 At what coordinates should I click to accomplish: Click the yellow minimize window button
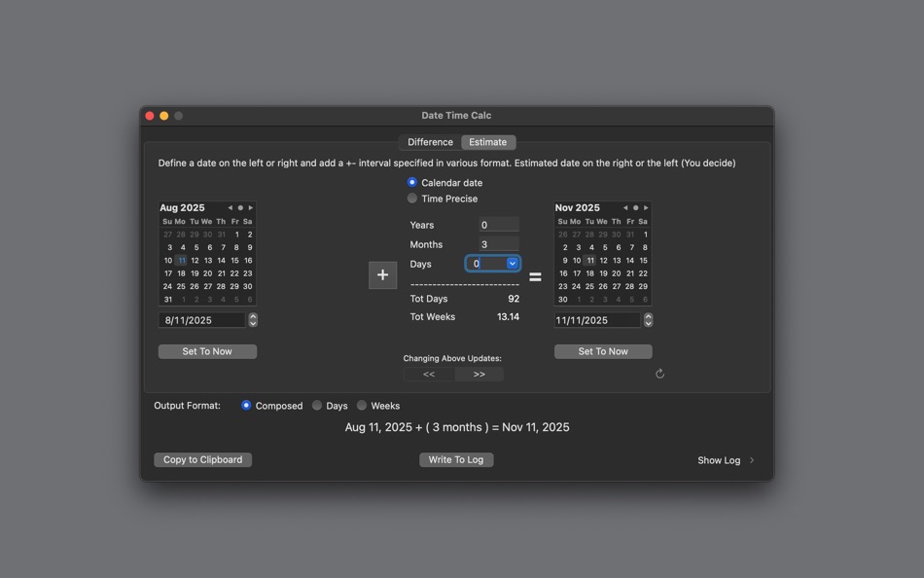pos(163,116)
